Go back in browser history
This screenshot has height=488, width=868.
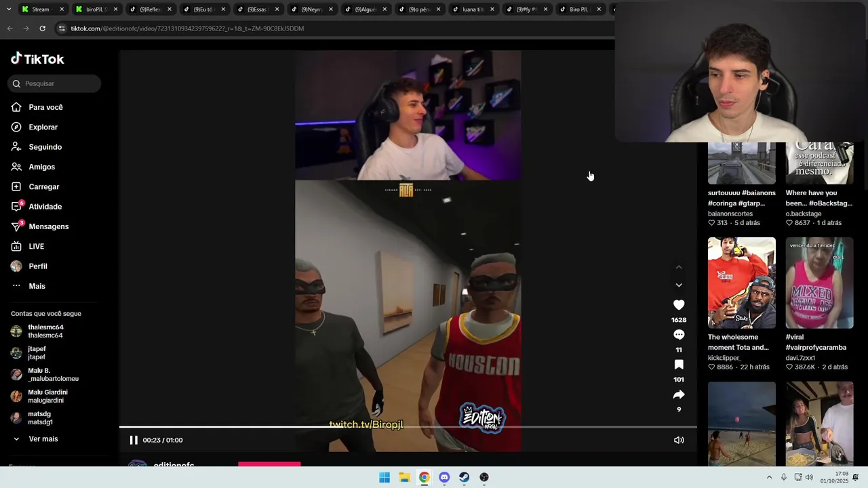point(9,28)
